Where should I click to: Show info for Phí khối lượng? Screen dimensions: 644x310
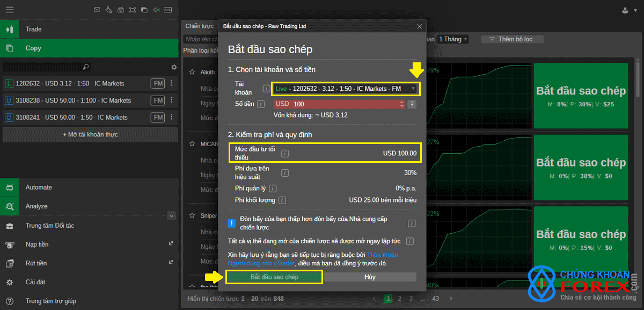point(282,200)
